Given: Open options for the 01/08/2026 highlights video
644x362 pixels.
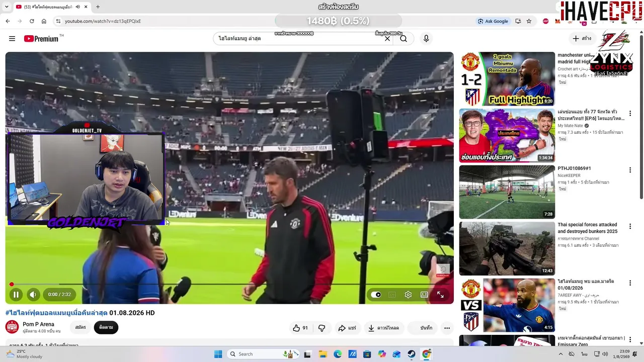Looking at the screenshot, I should click(630, 283).
